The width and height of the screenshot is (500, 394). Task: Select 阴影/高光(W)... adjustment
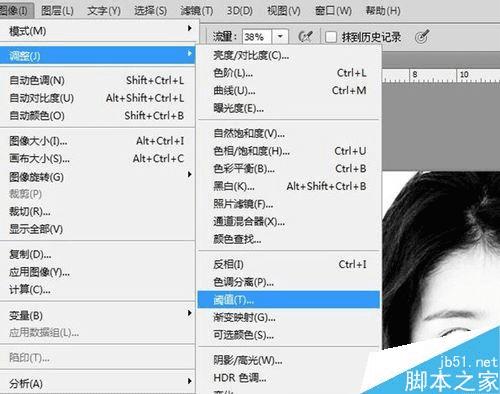point(289,360)
